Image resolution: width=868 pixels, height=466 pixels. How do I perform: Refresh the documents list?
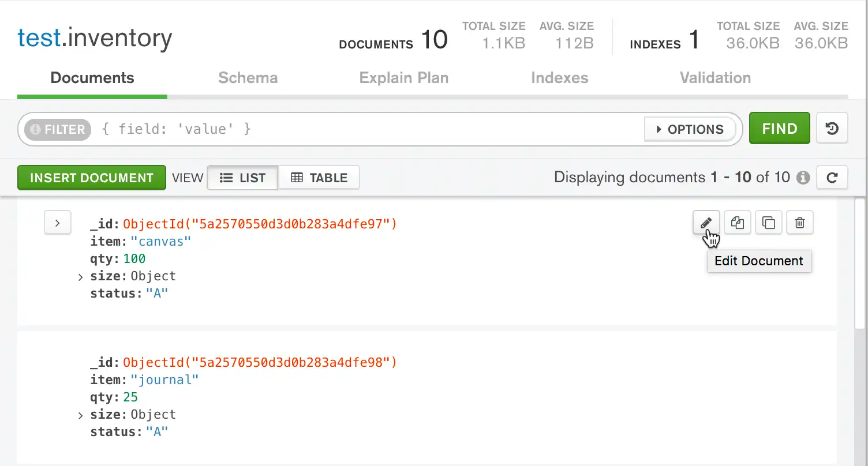point(832,177)
